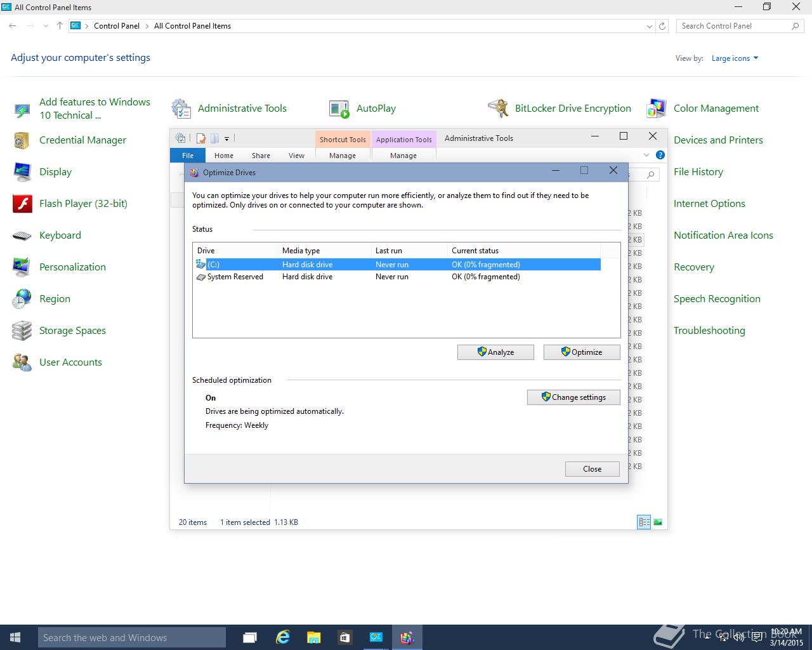
Task: Open BitLocker Drive Encryption key icon
Action: pyautogui.click(x=498, y=109)
